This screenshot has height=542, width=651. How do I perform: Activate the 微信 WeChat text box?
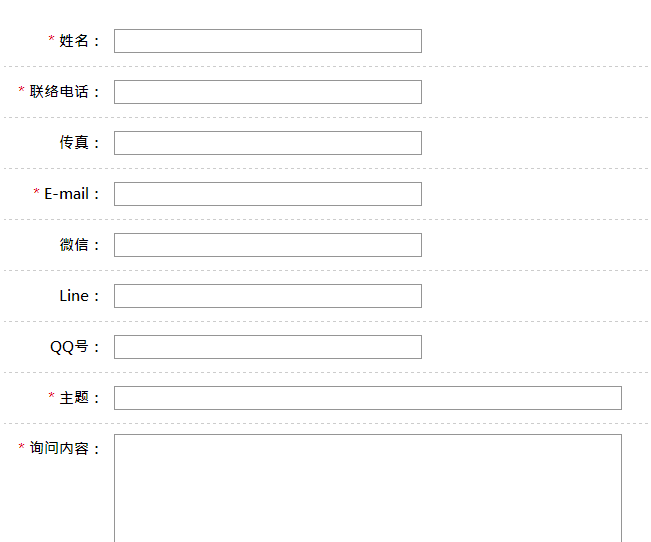[x=268, y=245]
